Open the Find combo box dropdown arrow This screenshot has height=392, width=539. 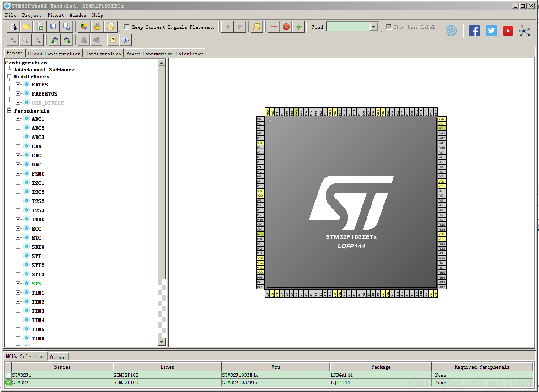[374, 27]
